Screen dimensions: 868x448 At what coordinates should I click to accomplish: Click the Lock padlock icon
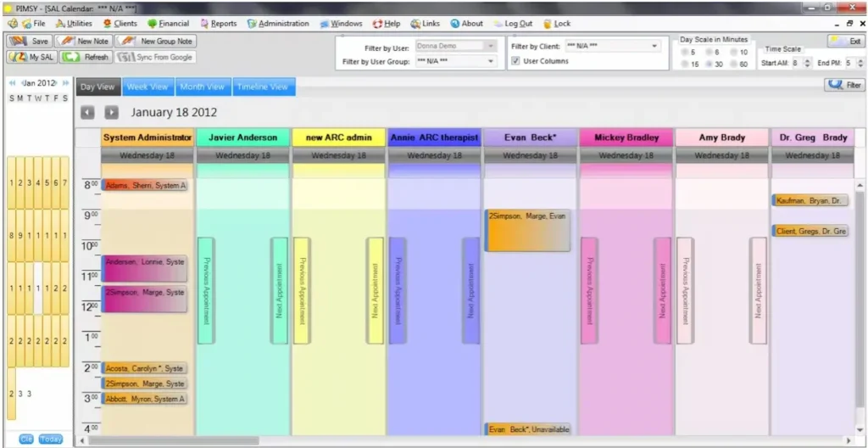click(548, 24)
